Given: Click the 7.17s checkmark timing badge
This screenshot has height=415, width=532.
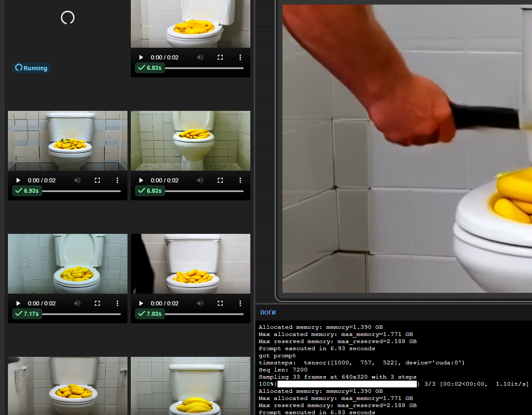Looking at the screenshot, I should (x=27, y=314).
